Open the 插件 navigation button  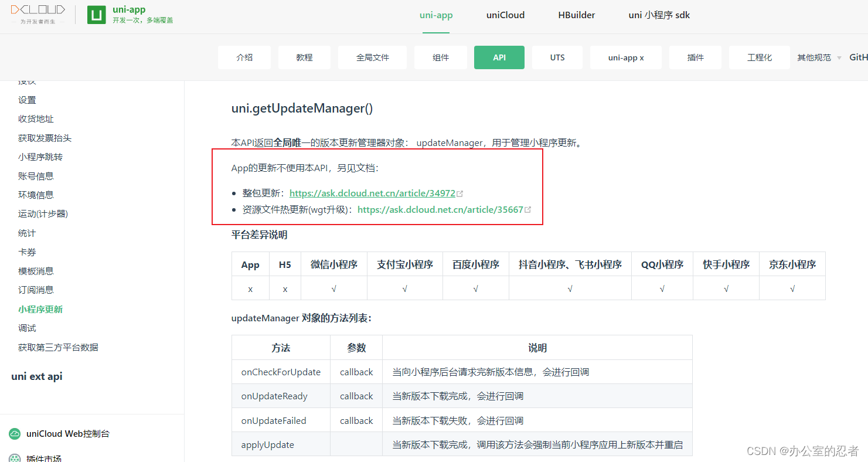coord(696,57)
